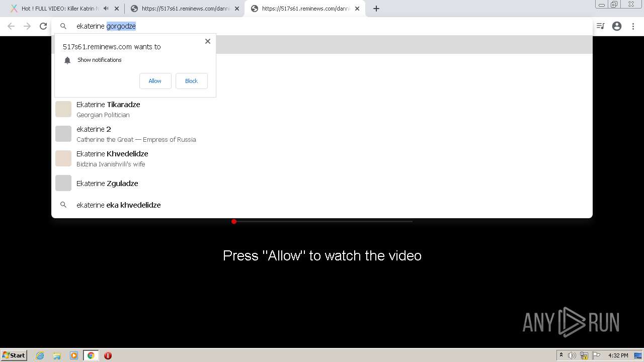
Task: Click the 517s61.reminews.com wants to text
Action: click(112, 47)
